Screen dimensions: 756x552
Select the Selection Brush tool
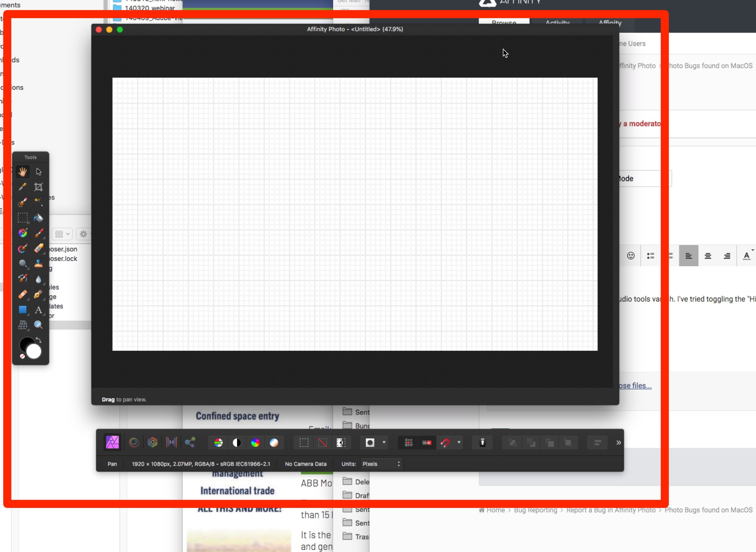23,203
